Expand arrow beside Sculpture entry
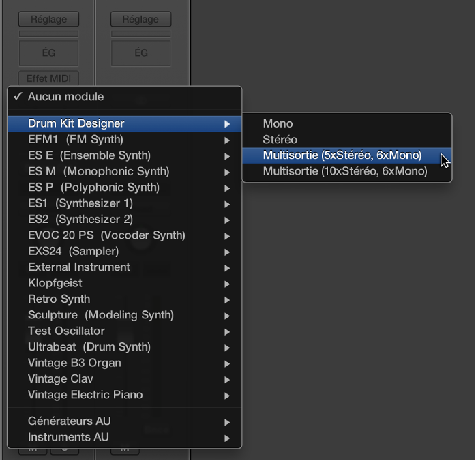Image resolution: width=476 pixels, height=461 pixels. (227, 316)
